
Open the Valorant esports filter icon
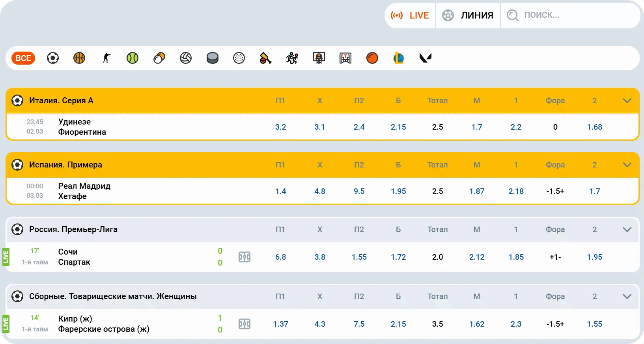click(425, 58)
